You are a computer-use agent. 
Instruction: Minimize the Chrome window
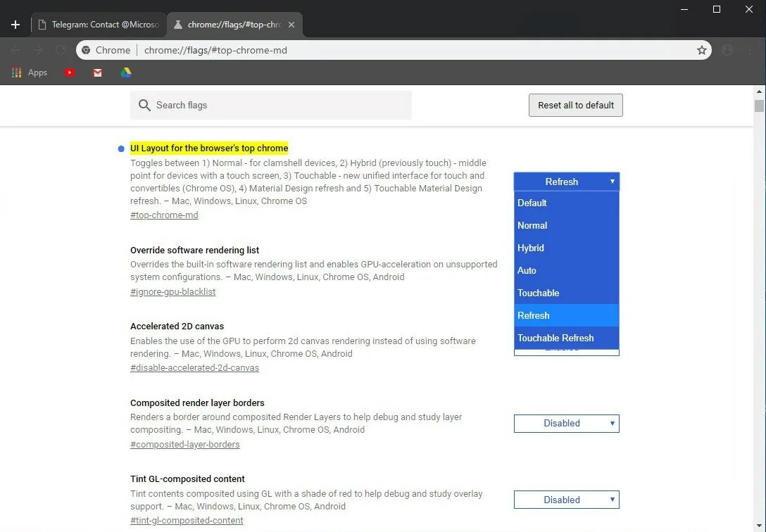pos(684,9)
